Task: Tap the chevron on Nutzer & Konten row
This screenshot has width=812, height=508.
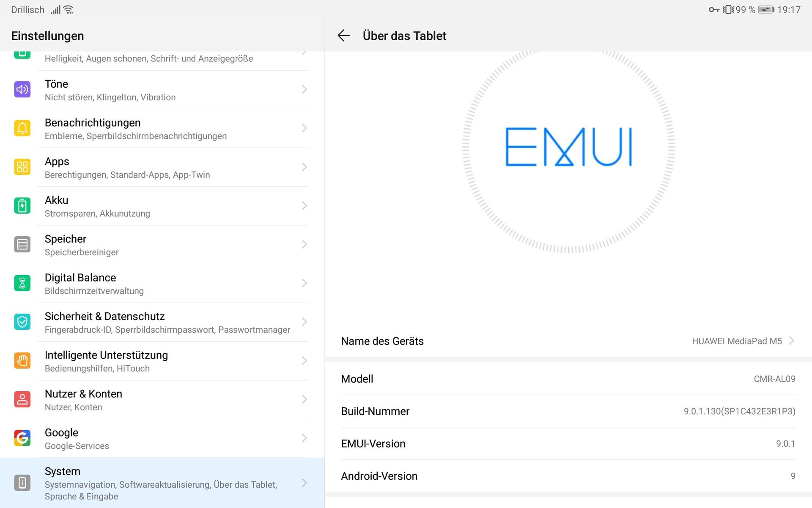Action: point(304,399)
